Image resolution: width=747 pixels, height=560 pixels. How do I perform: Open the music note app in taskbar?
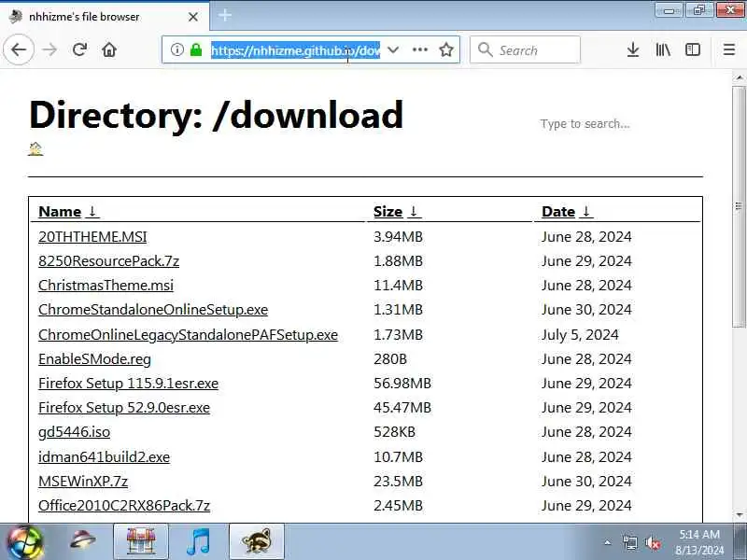[198, 541]
